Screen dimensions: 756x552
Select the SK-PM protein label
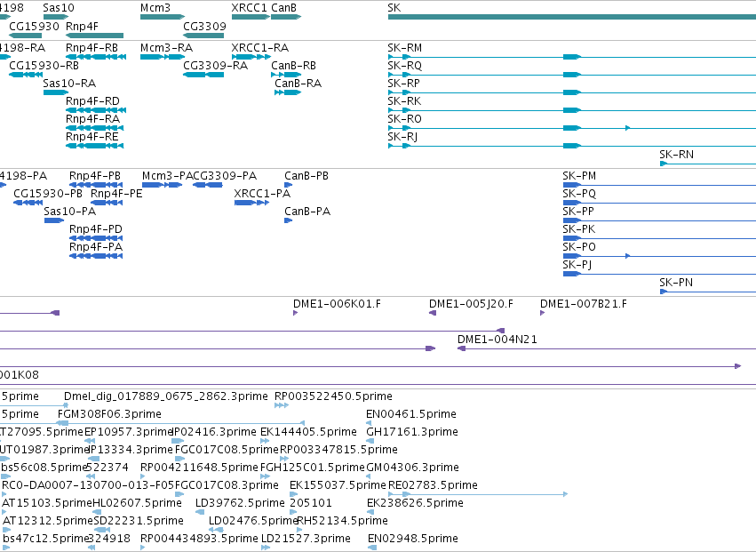[579, 176]
